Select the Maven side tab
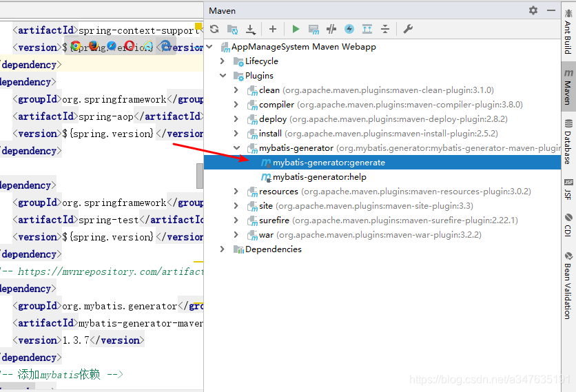576x392 pixels. coord(568,87)
